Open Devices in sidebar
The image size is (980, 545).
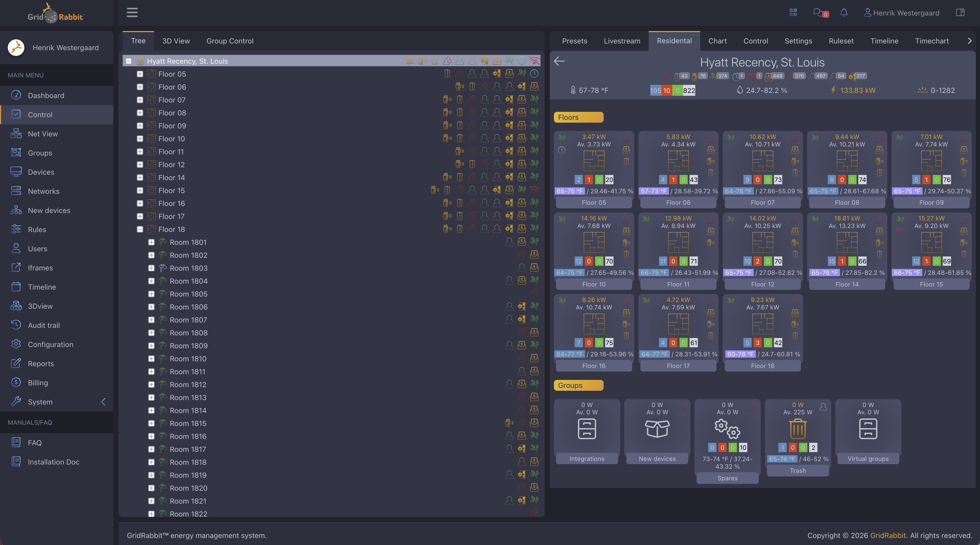coord(57,172)
